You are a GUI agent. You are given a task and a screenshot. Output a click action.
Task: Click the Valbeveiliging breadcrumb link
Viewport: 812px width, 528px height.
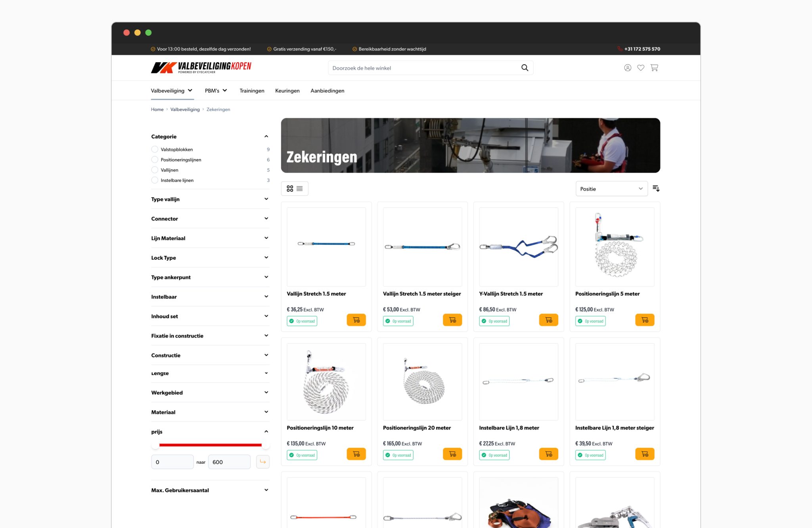(185, 109)
